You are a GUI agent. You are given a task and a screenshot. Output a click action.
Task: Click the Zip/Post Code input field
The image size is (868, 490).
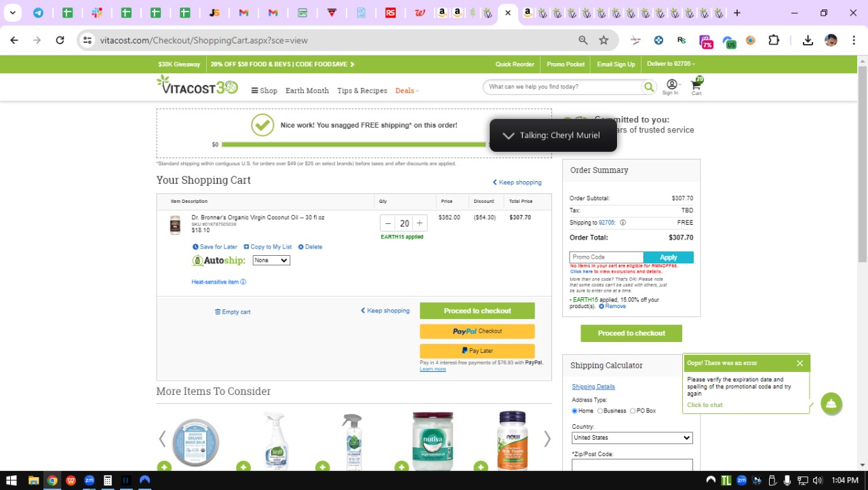632,465
